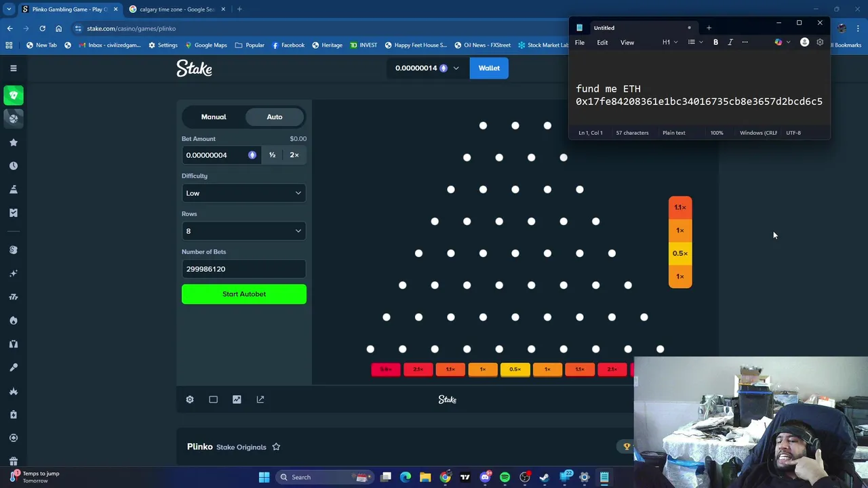Click the 1.1× entry in recent results
Viewport: 868px width, 488px height.
coord(680,207)
